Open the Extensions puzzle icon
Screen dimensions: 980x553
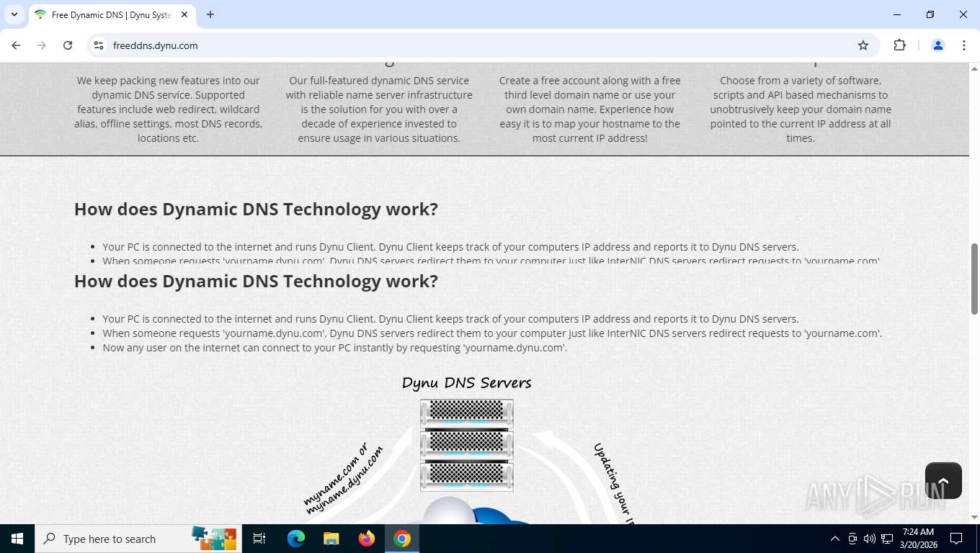[899, 45]
